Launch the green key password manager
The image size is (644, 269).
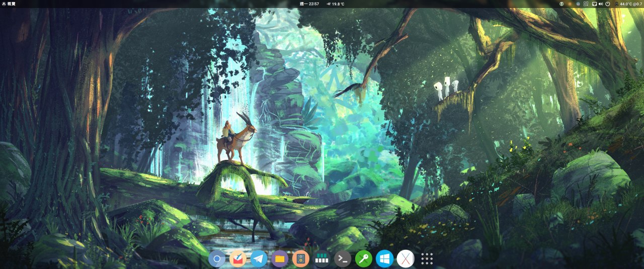tap(363, 259)
